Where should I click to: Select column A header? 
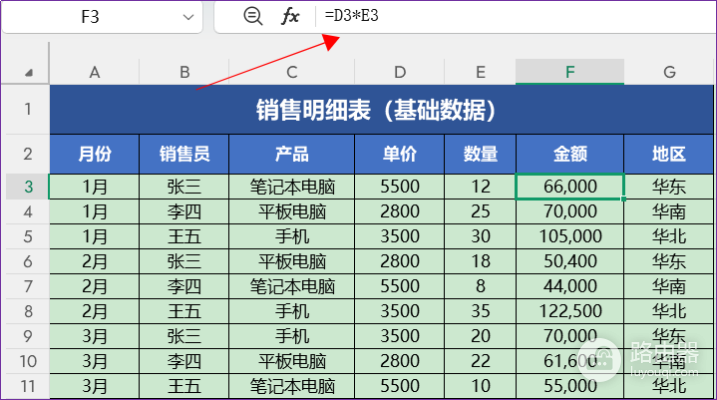pos(94,72)
